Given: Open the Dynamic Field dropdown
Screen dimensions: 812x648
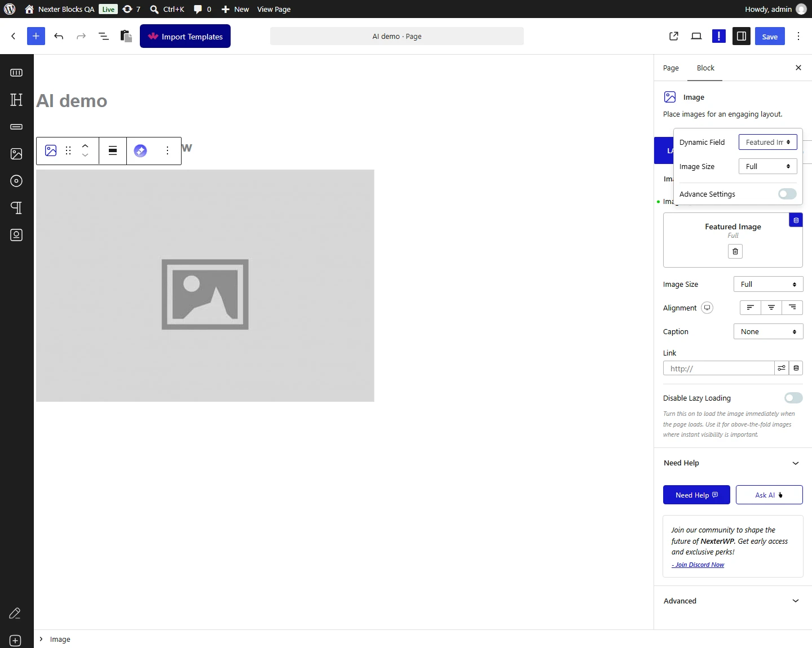Looking at the screenshot, I should coord(768,142).
